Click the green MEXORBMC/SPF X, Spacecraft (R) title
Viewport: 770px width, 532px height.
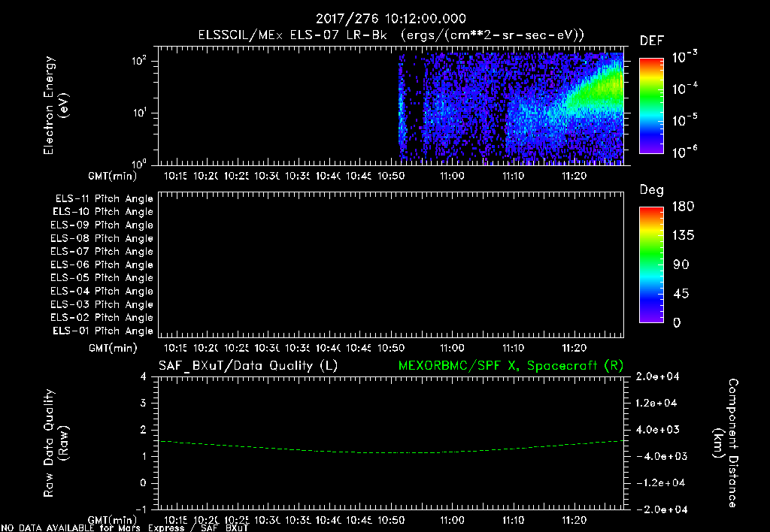coord(511,366)
